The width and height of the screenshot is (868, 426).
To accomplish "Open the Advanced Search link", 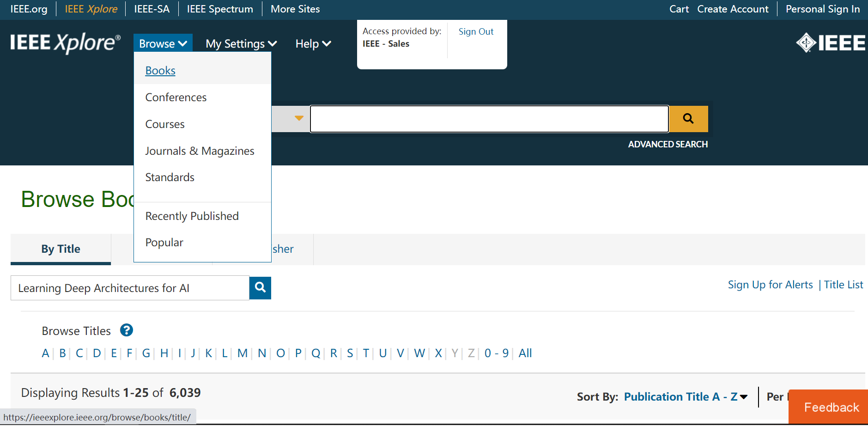I will [x=667, y=144].
